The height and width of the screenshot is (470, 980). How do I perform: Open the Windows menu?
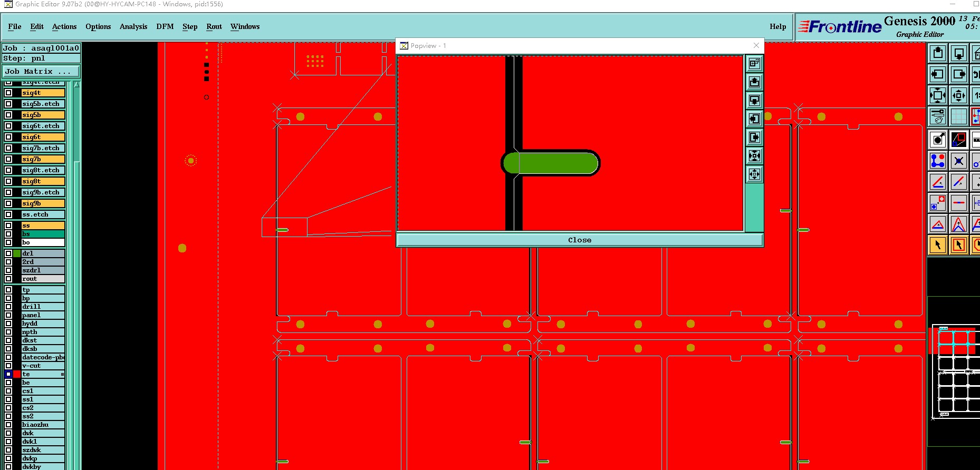(245, 26)
